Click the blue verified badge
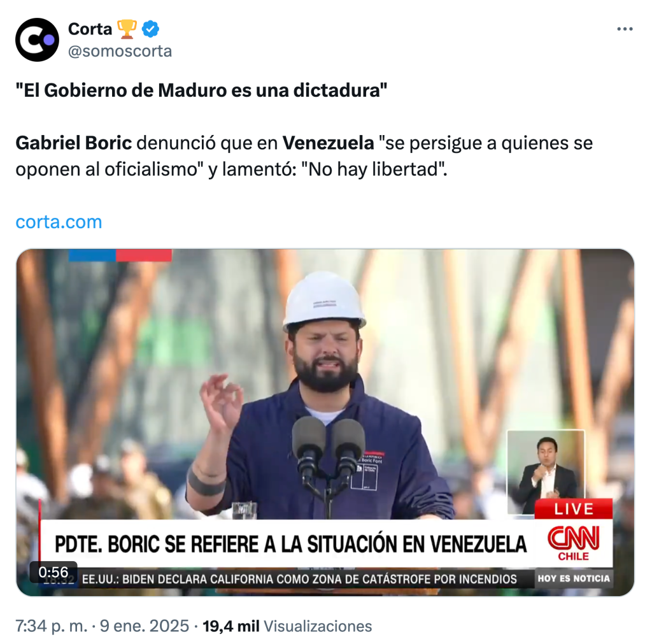Image resolution: width=652 pixels, height=644 pixels. click(150, 29)
